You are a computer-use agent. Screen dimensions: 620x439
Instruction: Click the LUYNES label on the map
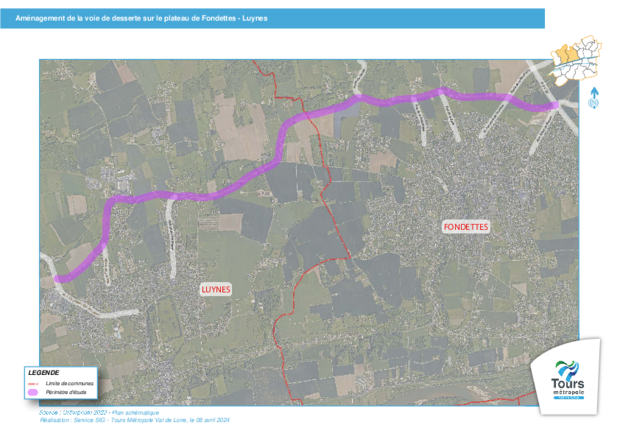215,289
